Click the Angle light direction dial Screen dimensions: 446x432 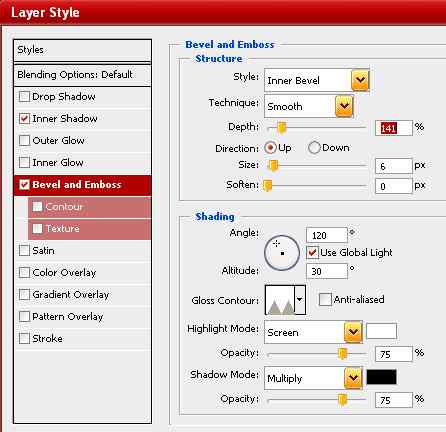coord(282,253)
